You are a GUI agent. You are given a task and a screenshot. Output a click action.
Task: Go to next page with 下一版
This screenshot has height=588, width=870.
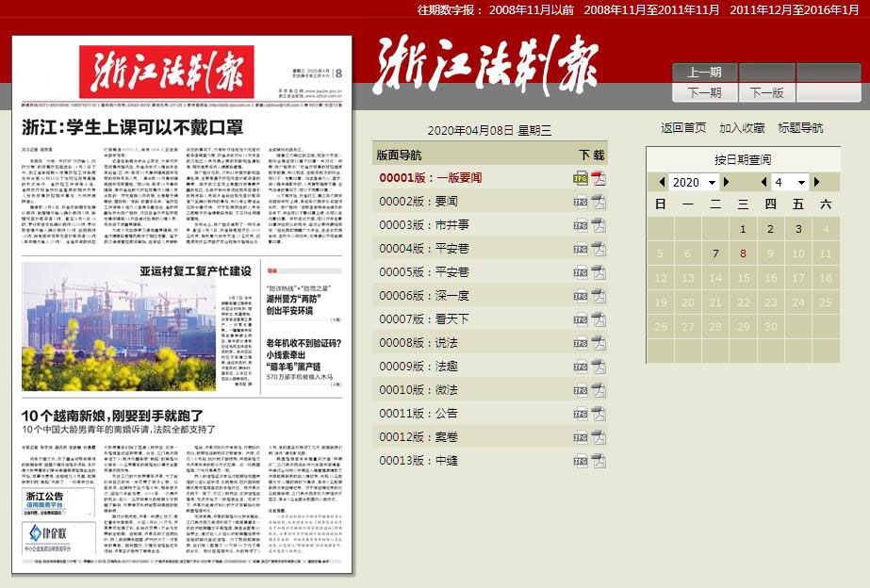coord(766,92)
